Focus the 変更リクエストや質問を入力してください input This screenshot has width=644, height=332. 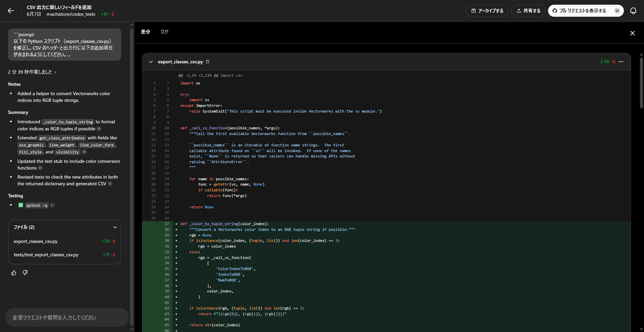point(67,317)
